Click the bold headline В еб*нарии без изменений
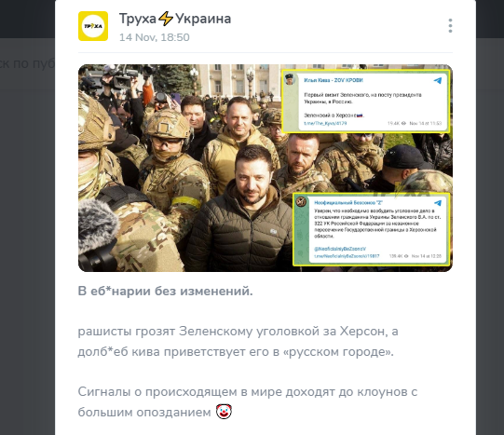The height and width of the screenshot is (435, 504). pos(165,291)
